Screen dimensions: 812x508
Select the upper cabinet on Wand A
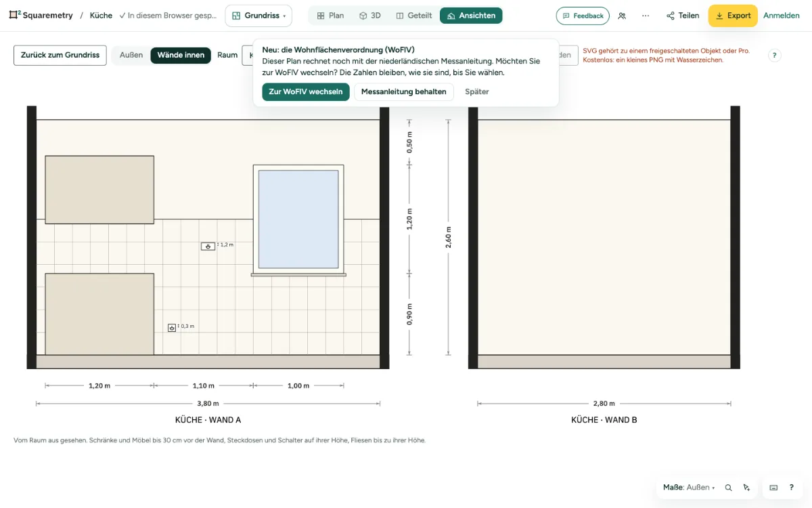tap(99, 190)
